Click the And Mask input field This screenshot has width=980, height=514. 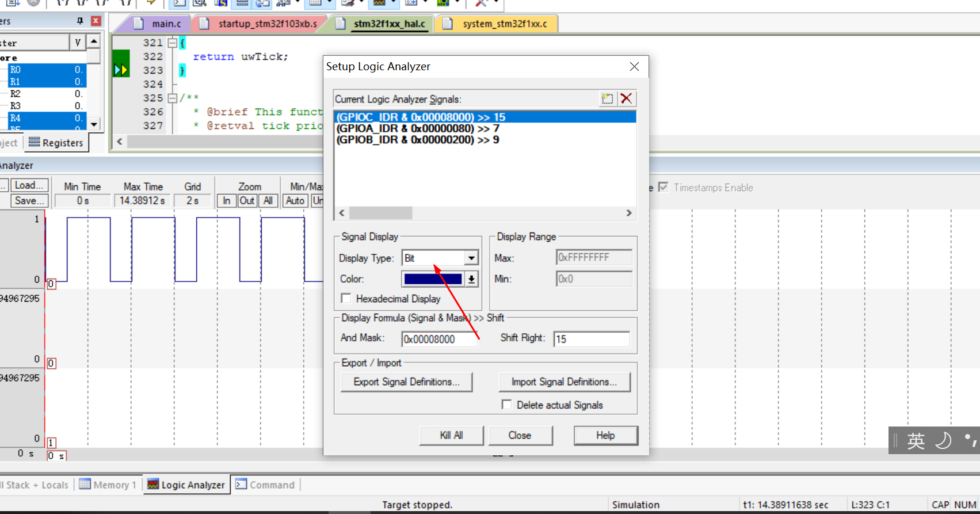point(440,339)
